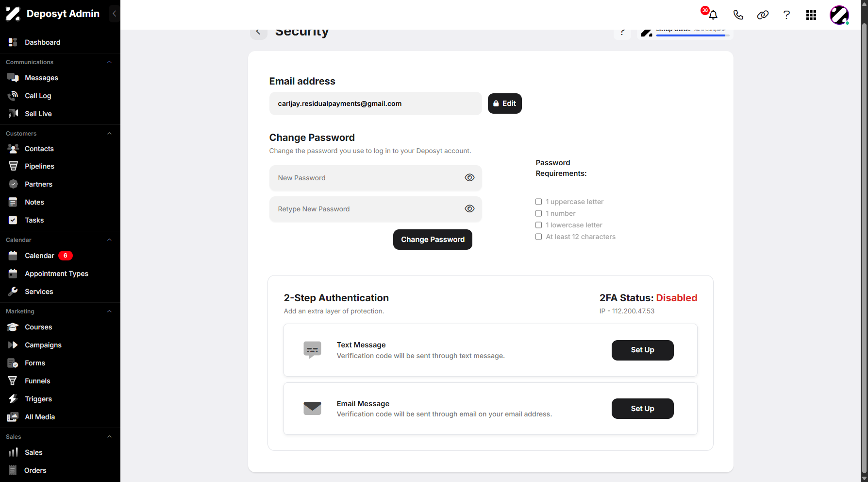Collapse the Calendar section
Viewport: 868px width, 482px height.
coord(109,240)
